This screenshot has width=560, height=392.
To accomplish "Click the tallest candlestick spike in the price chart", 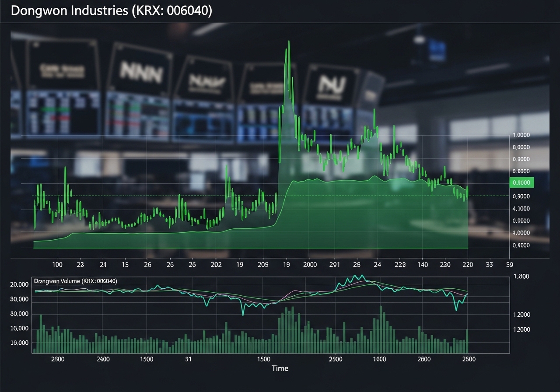I will 288,70.
